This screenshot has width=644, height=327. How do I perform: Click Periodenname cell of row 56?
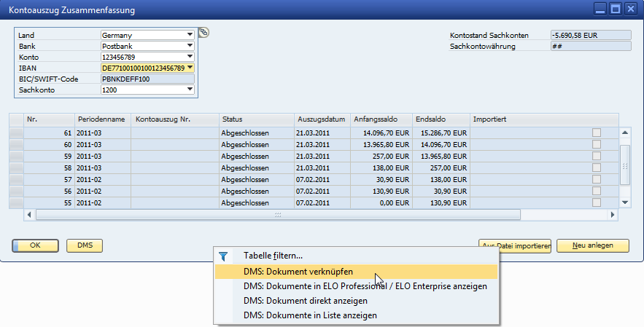click(x=103, y=192)
